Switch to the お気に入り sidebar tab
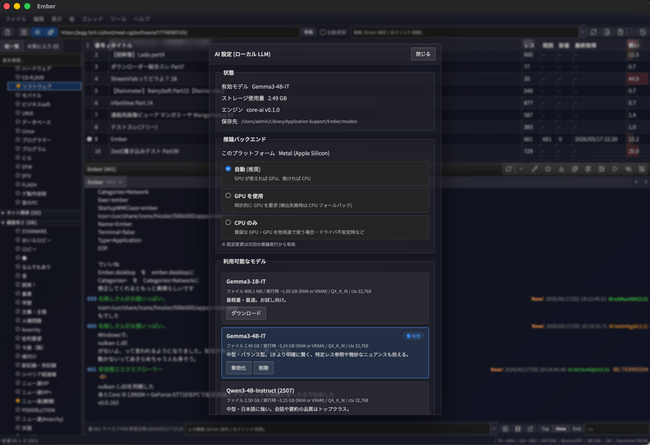Screen dimensions: 650x445 [x=43, y=46]
